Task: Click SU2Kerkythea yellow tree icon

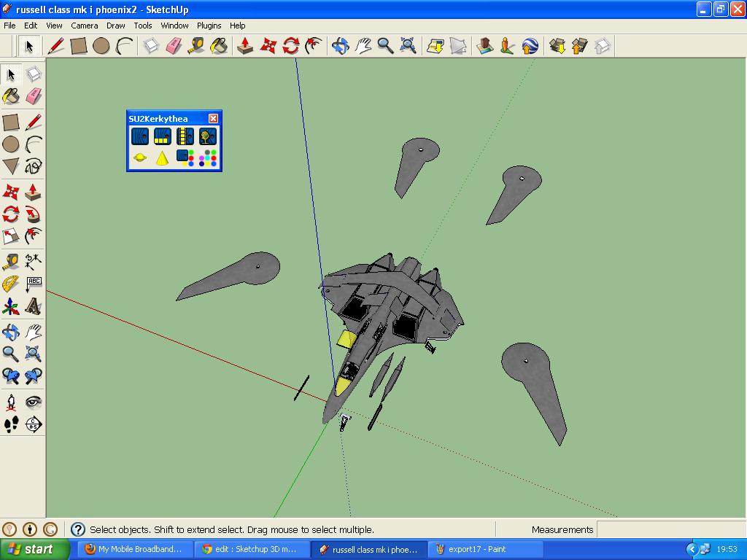Action: click(208, 136)
